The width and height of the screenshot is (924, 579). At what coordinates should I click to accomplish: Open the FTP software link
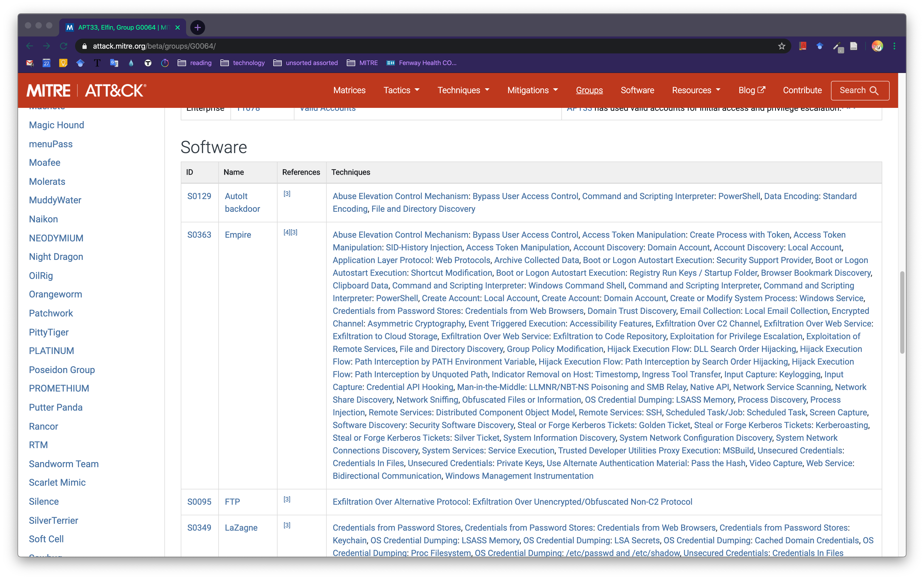click(232, 502)
